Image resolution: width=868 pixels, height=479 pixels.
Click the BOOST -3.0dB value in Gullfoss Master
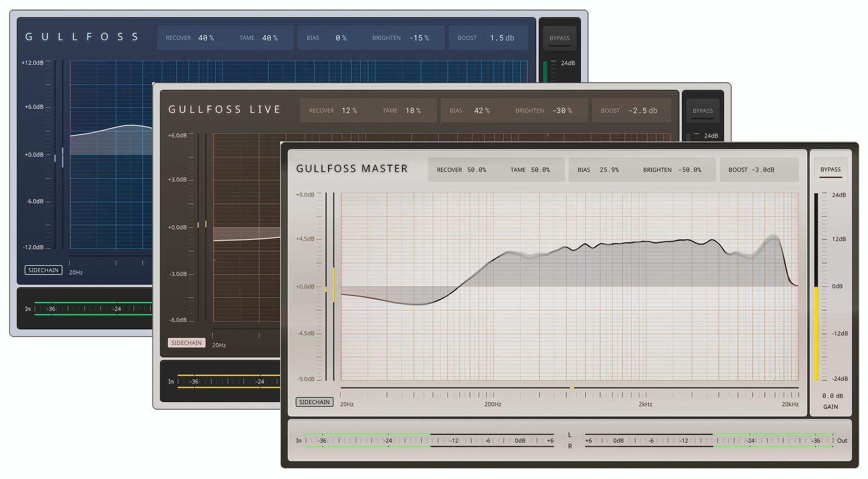point(763,170)
